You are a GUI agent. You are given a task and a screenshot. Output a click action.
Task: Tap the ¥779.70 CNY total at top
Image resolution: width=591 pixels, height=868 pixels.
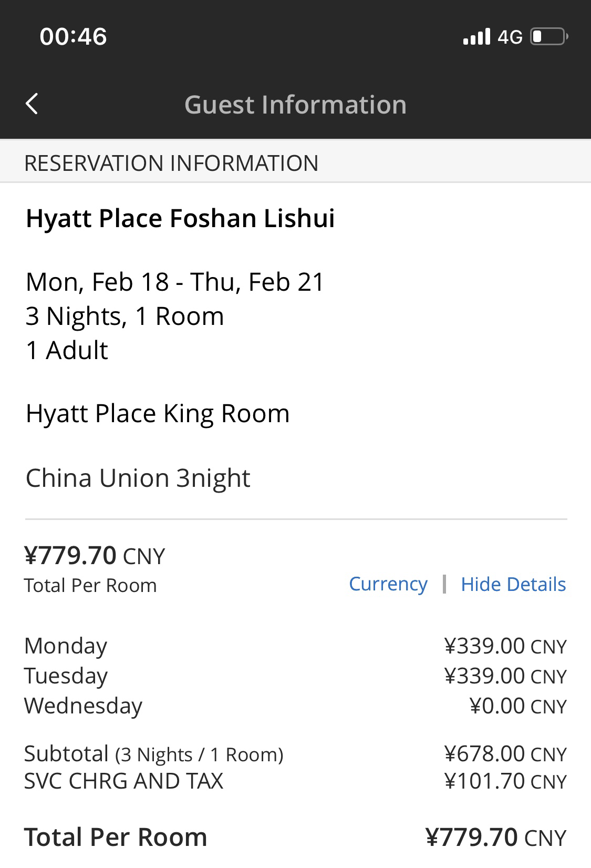pos(95,556)
